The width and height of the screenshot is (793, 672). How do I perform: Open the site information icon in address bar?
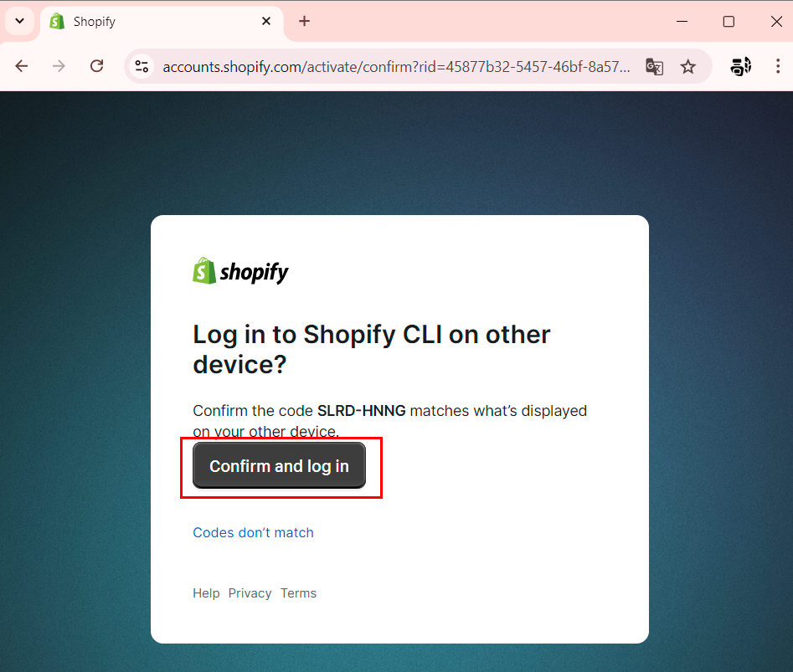(x=142, y=66)
